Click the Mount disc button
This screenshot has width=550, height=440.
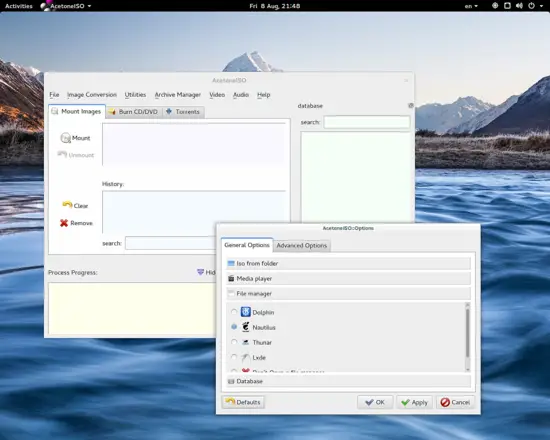[x=75, y=138]
